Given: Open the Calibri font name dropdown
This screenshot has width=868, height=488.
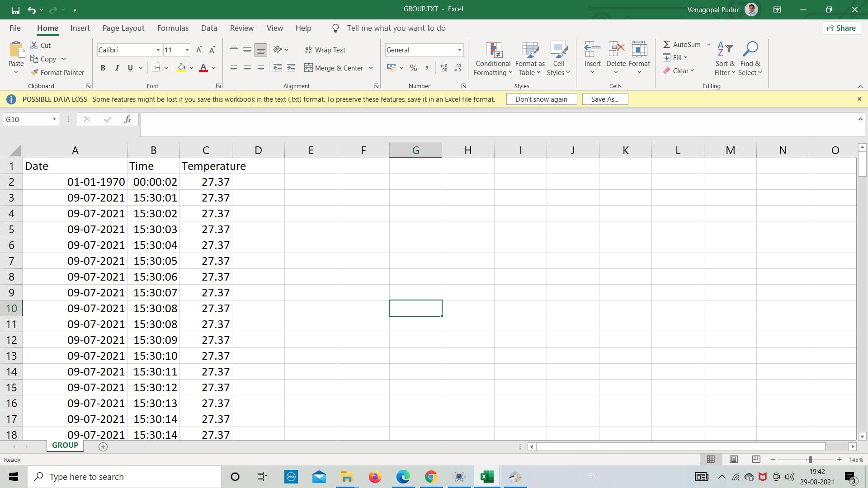Looking at the screenshot, I should click(x=158, y=50).
